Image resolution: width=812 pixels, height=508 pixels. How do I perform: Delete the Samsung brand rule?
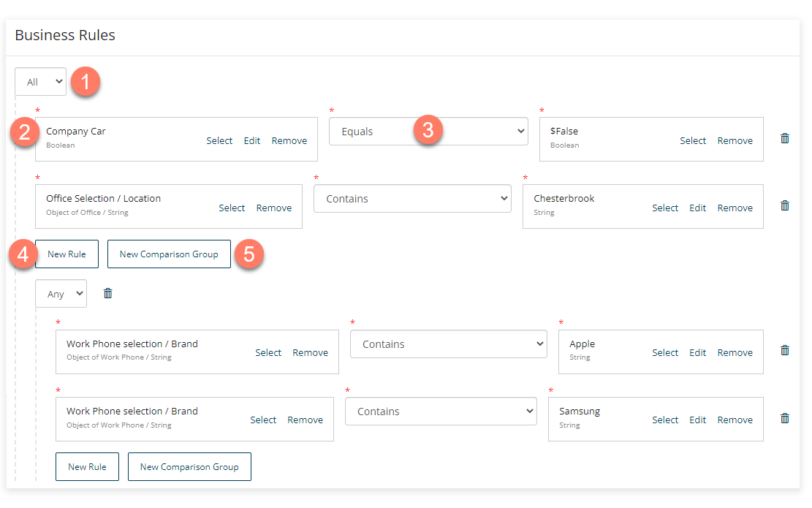click(784, 418)
